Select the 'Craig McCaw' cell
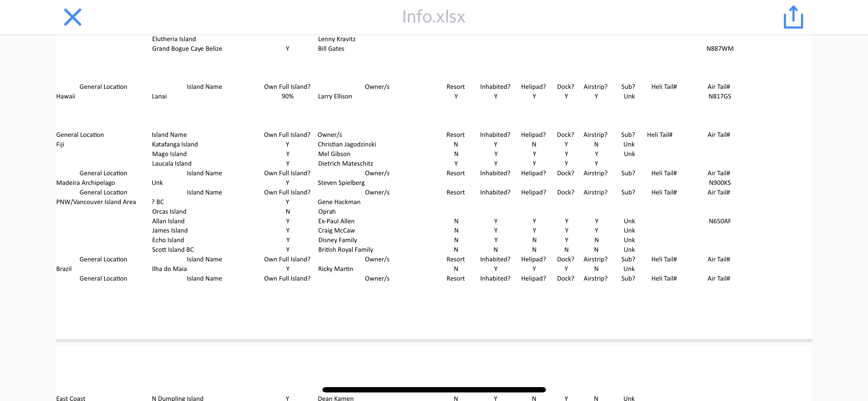 336,231
